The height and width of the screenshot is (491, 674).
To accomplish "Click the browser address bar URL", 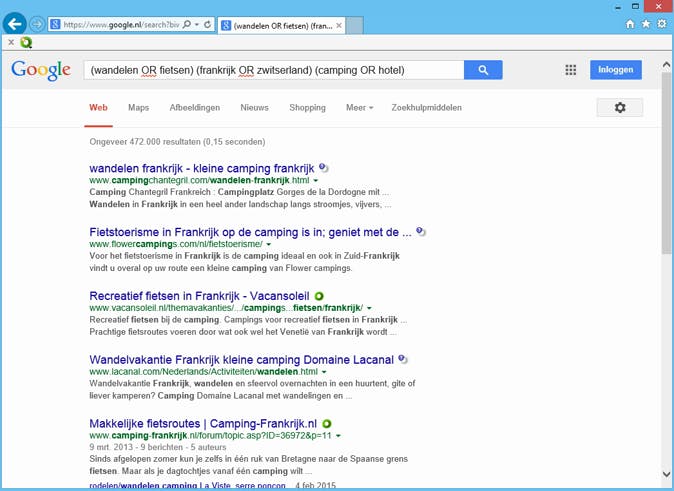I will (121, 25).
